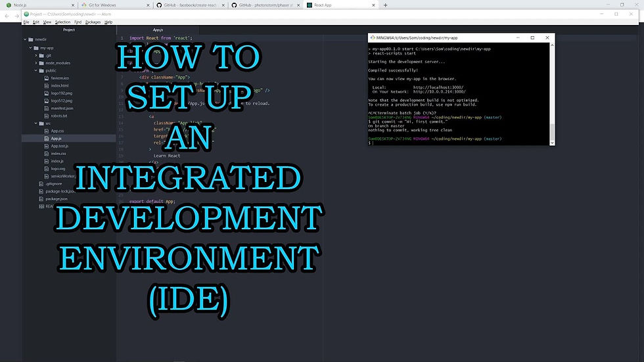The width and height of the screenshot is (644, 362).
Task: Open the Edit menu in Atom
Action: tap(36, 22)
